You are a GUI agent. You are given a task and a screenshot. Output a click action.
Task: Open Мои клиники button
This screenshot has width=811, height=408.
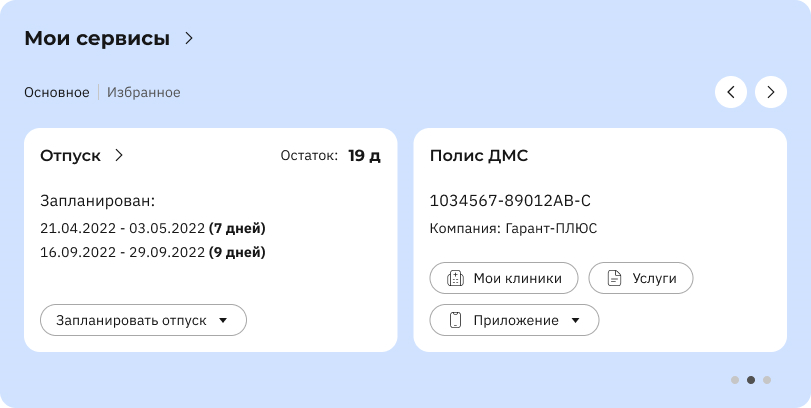tap(504, 278)
